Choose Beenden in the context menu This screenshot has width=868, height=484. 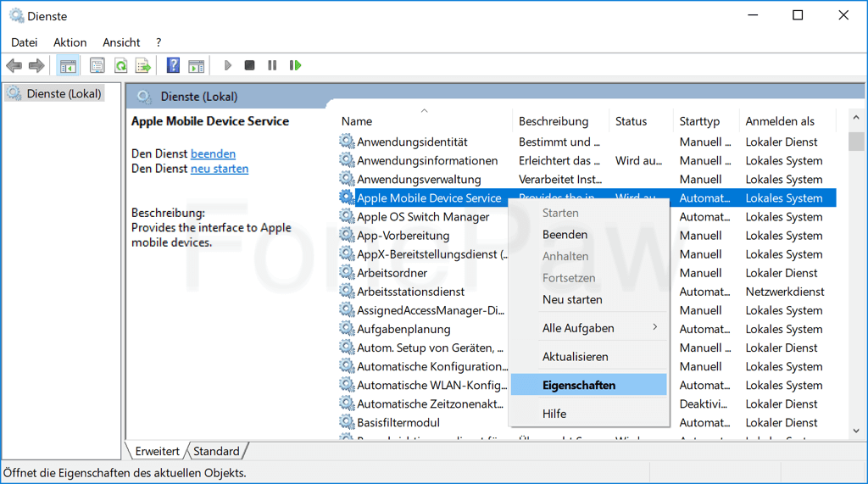click(x=588, y=235)
